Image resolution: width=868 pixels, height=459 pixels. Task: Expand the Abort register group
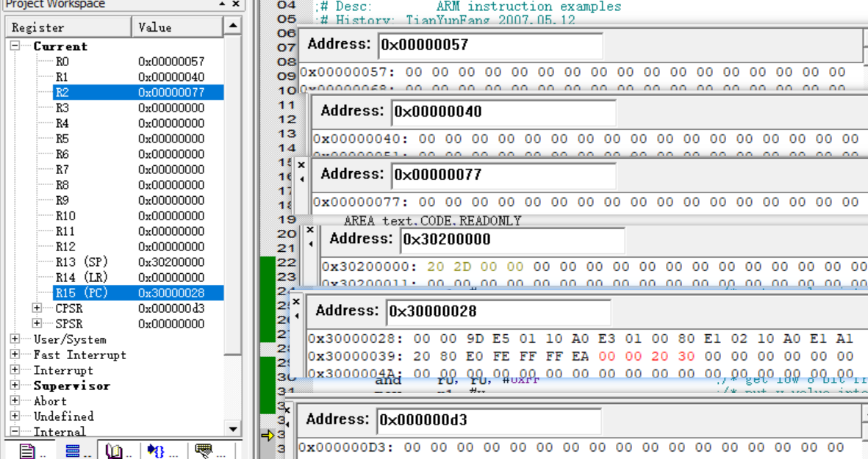click(x=15, y=401)
